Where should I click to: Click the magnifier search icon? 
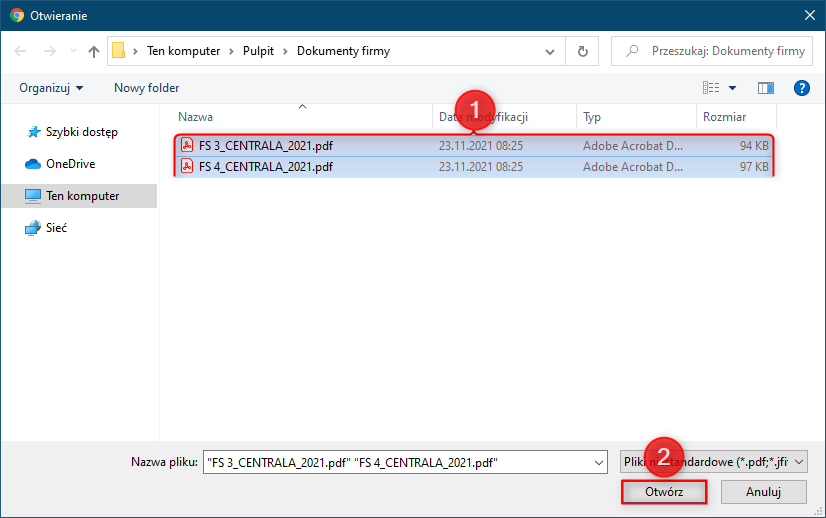point(632,51)
